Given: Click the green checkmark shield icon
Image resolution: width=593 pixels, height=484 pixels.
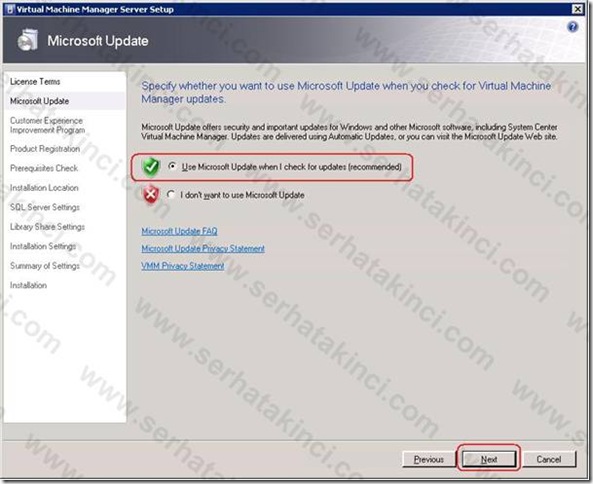Looking at the screenshot, I should (x=151, y=167).
